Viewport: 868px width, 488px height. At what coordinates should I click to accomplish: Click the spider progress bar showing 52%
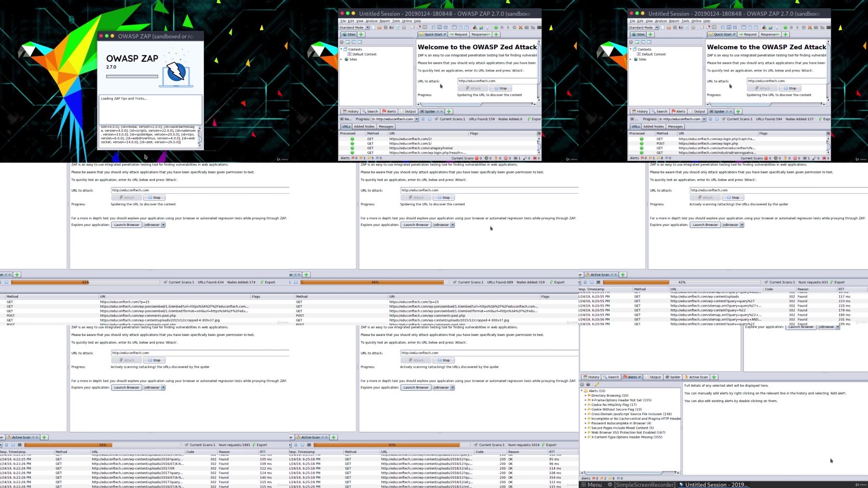click(x=85, y=282)
